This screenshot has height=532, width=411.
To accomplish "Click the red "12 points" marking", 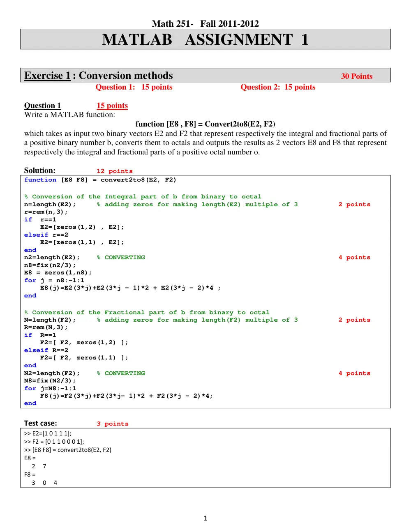I will point(115,171).
